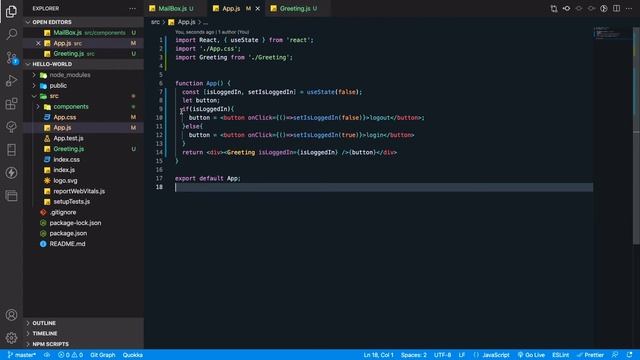Screen dimensions: 640x360
Task: Place cursor on empty line 18
Action: tap(384, 187)
